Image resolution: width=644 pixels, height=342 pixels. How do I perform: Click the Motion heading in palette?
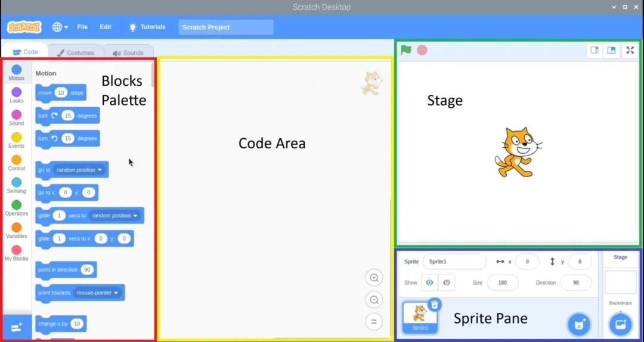(x=45, y=73)
